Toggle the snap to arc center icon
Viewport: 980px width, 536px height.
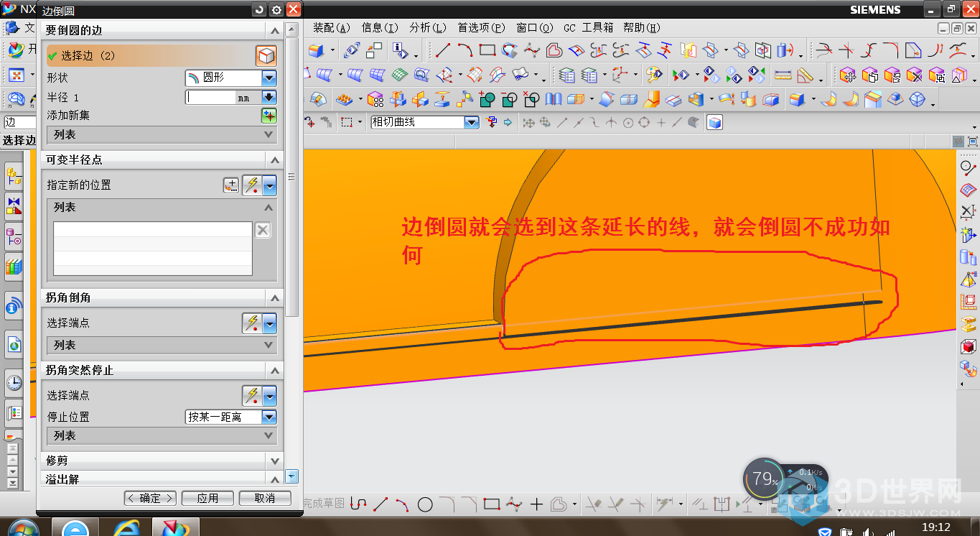(x=628, y=123)
